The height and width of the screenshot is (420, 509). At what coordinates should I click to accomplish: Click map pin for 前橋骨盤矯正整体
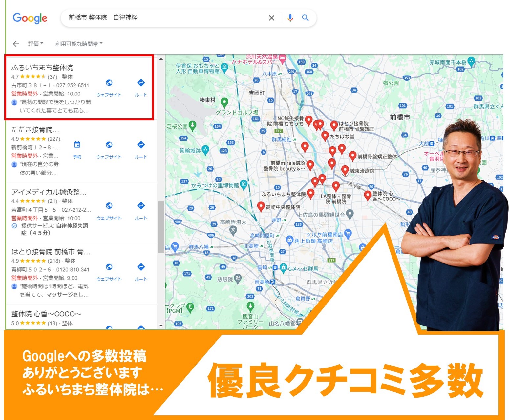pos(353,156)
